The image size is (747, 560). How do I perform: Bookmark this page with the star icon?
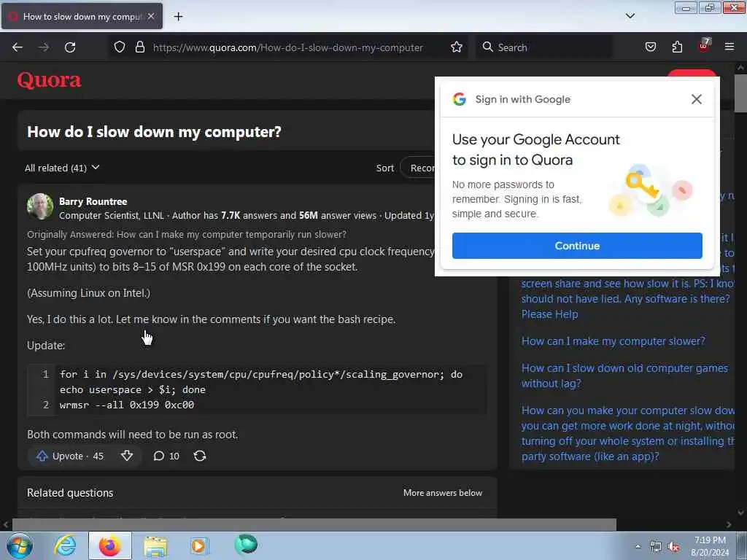pyautogui.click(x=457, y=47)
